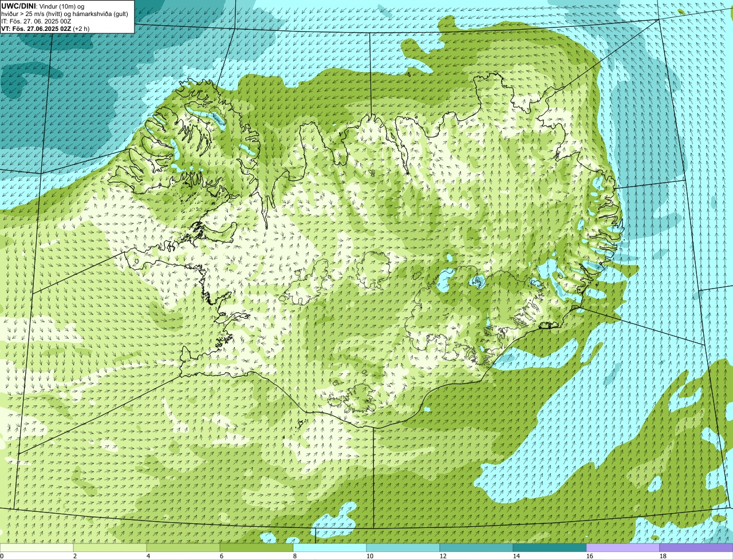Click the lavender swatch between 16 and 18
The width and height of the screenshot is (733, 560).
pos(623,547)
